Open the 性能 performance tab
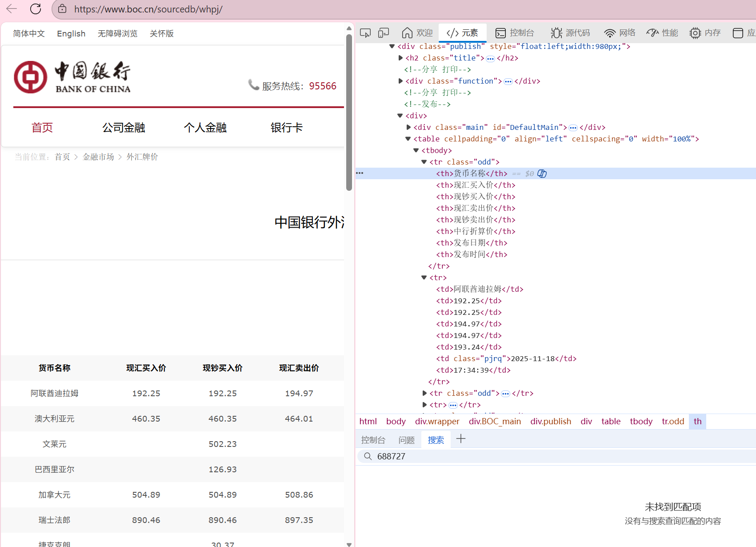This screenshot has width=756, height=547. click(x=662, y=33)
